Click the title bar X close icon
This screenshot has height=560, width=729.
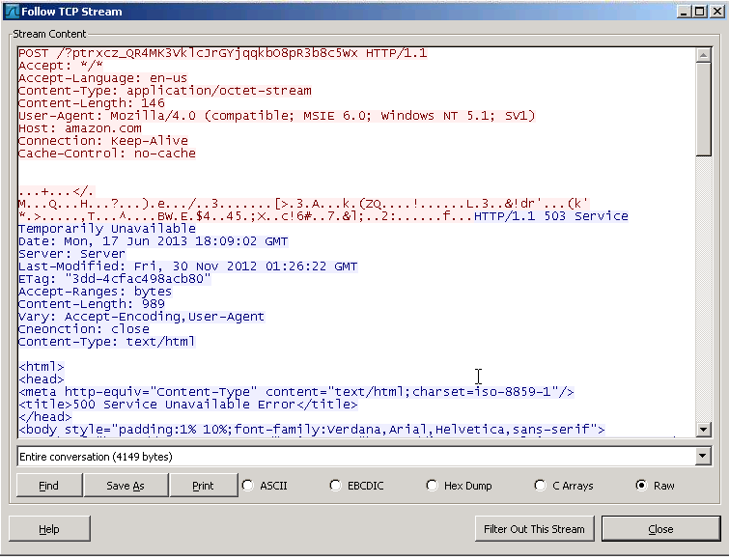click(x=716, y=12)
